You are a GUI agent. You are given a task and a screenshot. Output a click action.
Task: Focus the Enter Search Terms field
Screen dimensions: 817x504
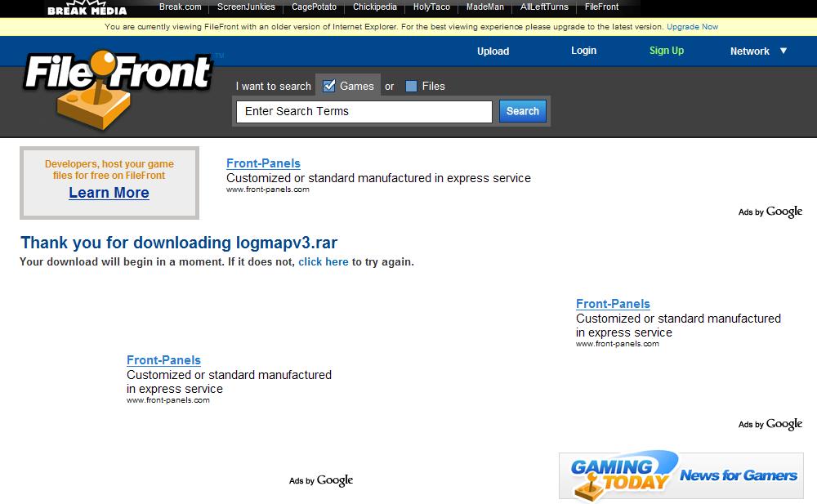click(x=364, y=112)
